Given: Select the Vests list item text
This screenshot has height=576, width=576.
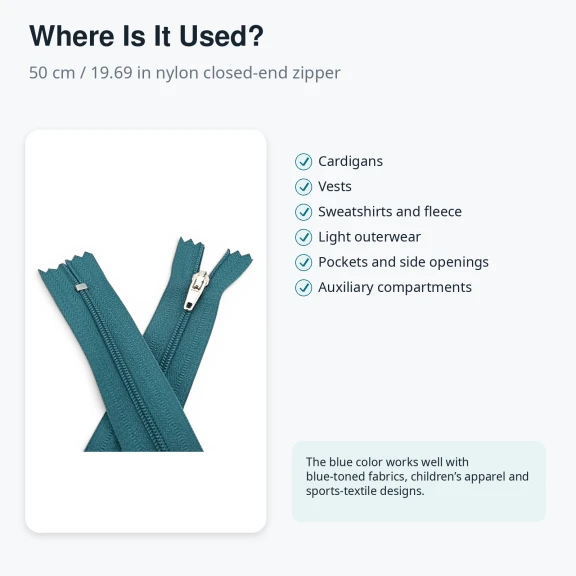Looking at the screenshot, I should click(335, 187).
